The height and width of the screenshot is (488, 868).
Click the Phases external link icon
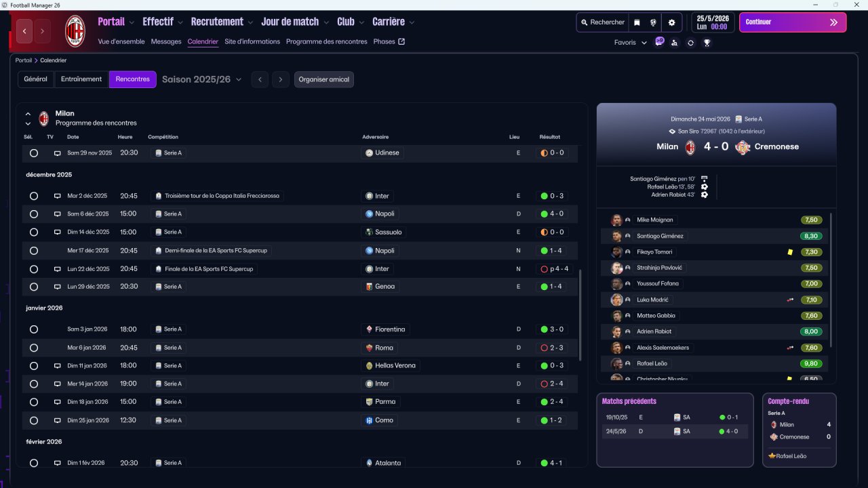coord(401,41)
